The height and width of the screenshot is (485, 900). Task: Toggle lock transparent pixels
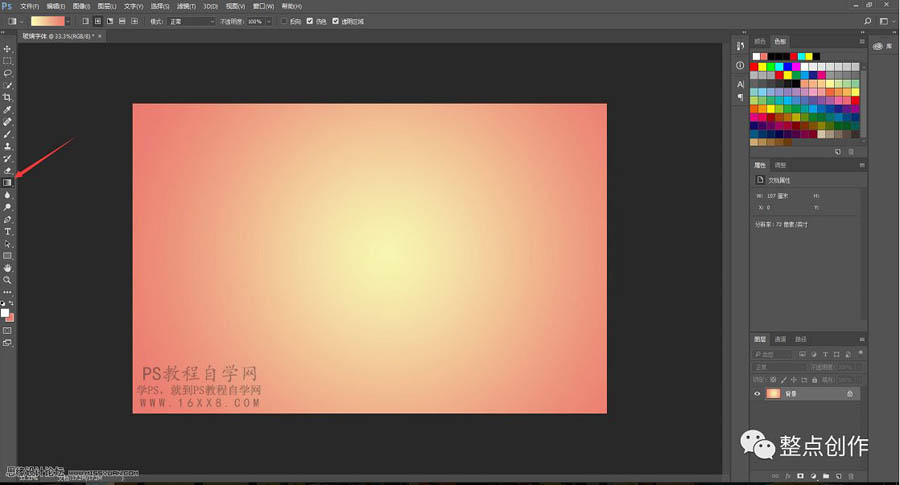point(773,380)
